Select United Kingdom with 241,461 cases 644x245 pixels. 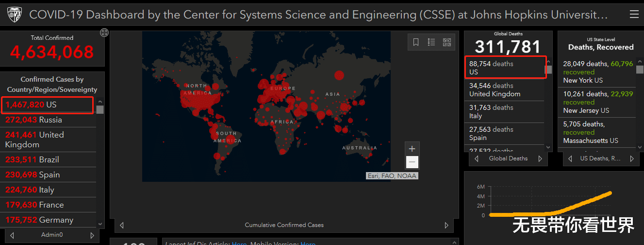pyautogui.click(x=49, y=140)
